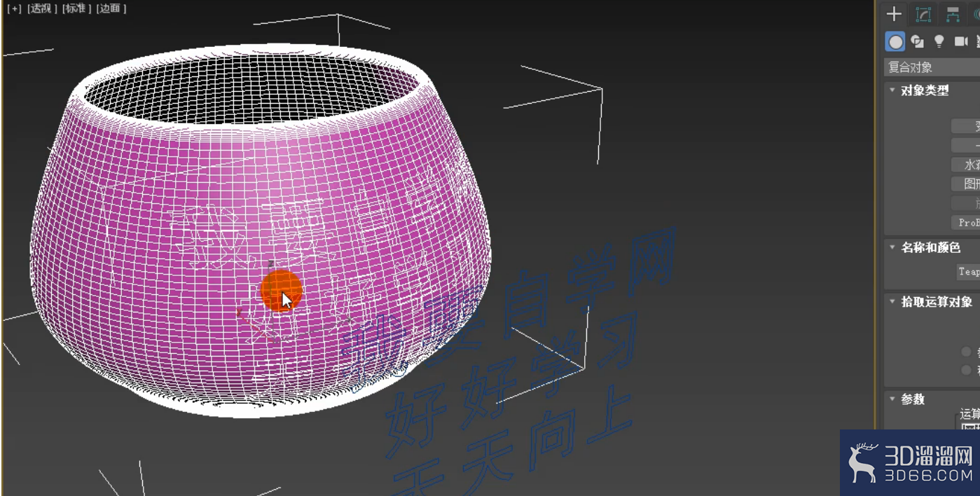Open the [标准] viewport quality menu

pos(76,9)
